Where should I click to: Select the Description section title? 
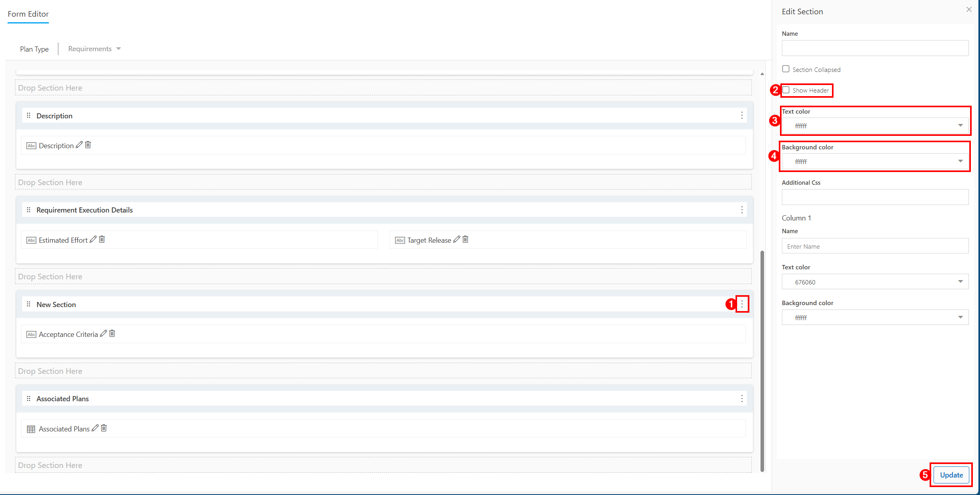coord(54,116)
